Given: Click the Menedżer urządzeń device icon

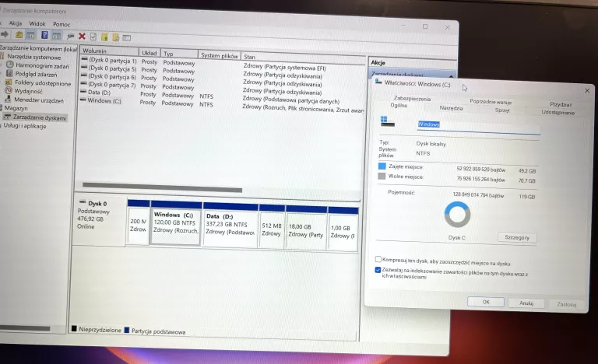Looking at the screenshot, I should (8, 100).
